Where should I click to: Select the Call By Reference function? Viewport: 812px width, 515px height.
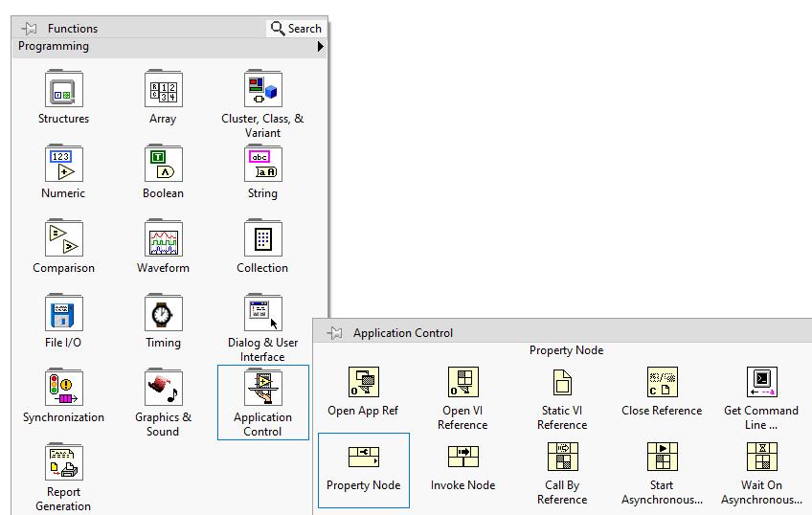(562, 457)
